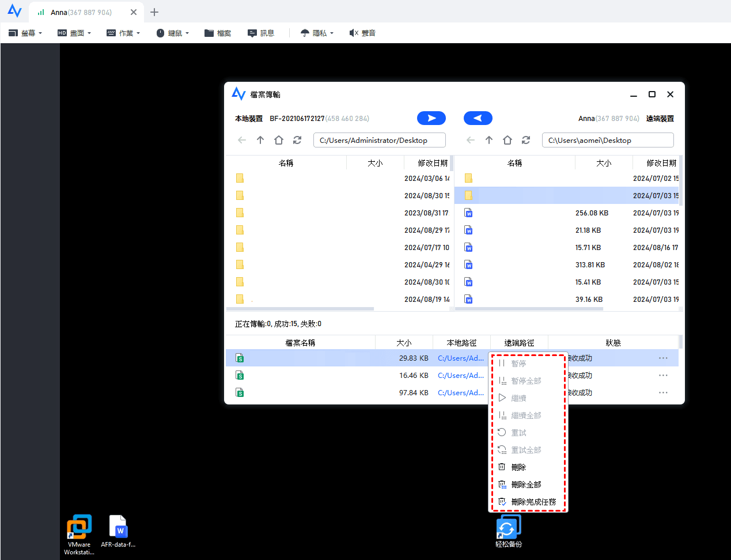Open the 訊息 chat toolbar item
This screenshot has height=560, width=731.
(x=261, y=33)
